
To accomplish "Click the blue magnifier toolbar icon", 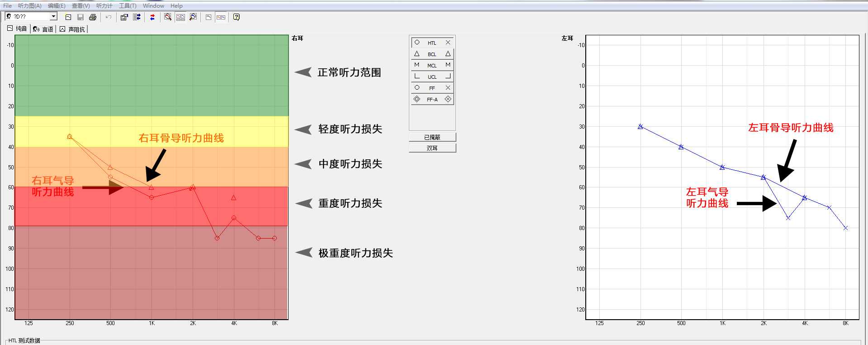I will coord(193,17).
